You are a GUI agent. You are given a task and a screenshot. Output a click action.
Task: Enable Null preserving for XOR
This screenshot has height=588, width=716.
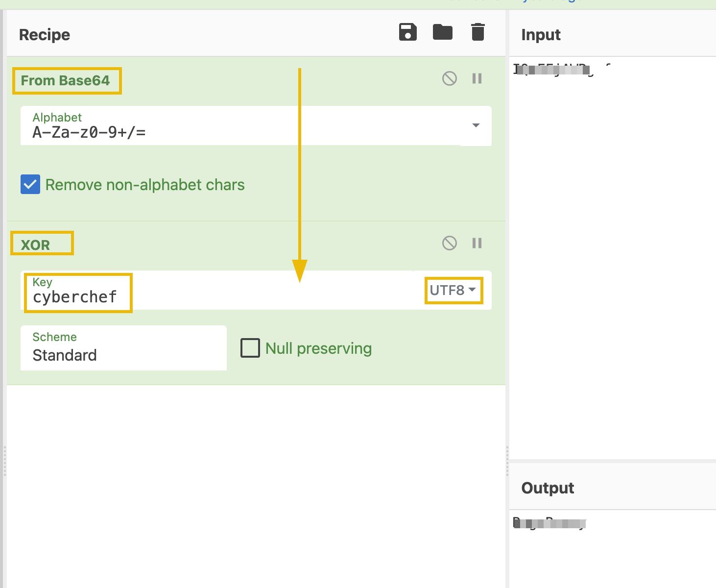250,348
